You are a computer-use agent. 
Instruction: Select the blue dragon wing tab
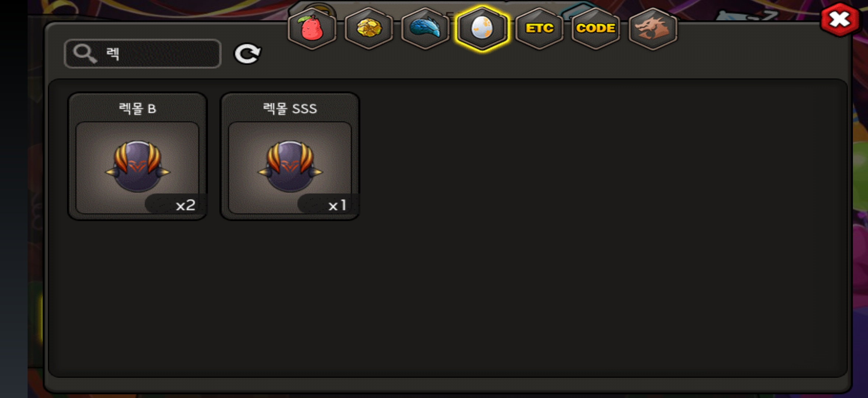[x=426, y=29]
